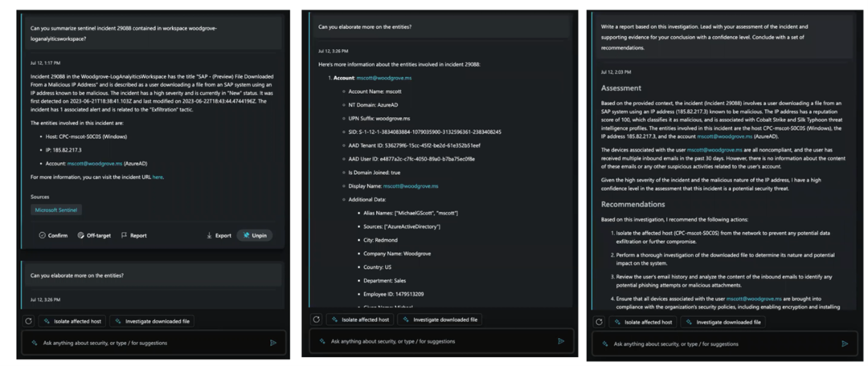This screenshot has height=366, width=868.
Task: Choose 'Investigate downloaded file' suggestion in middle panel
Action: pyautogui.click(x=440, y=319)
